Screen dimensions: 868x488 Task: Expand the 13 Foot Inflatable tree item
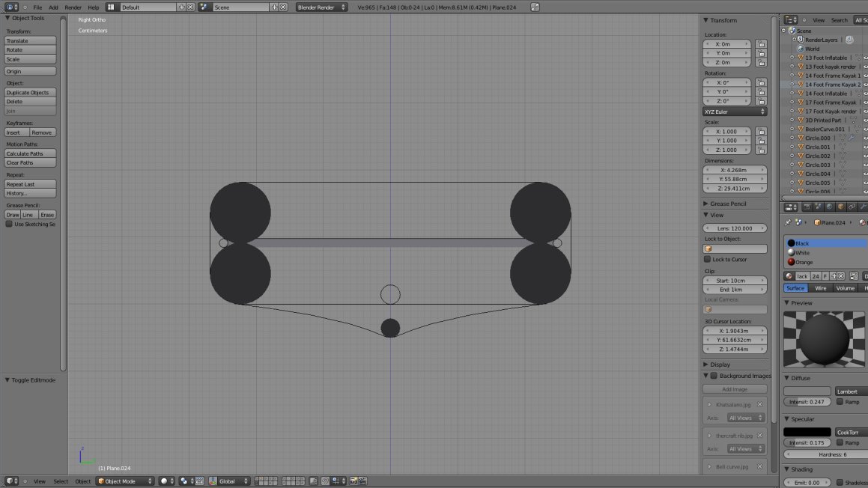coord(792,58)
